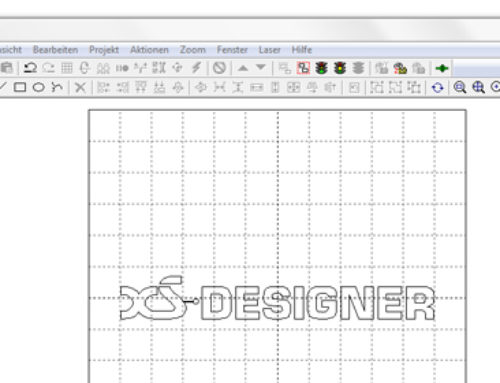Select the rectangle drawing tool
The image size is (500, 383).
(x=20, y=87)
